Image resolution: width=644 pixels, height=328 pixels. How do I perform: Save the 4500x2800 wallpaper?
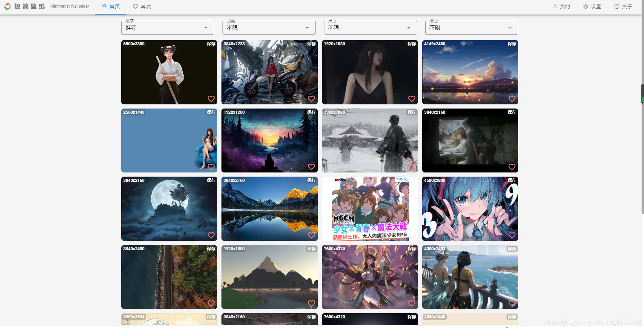pos(512,180)
